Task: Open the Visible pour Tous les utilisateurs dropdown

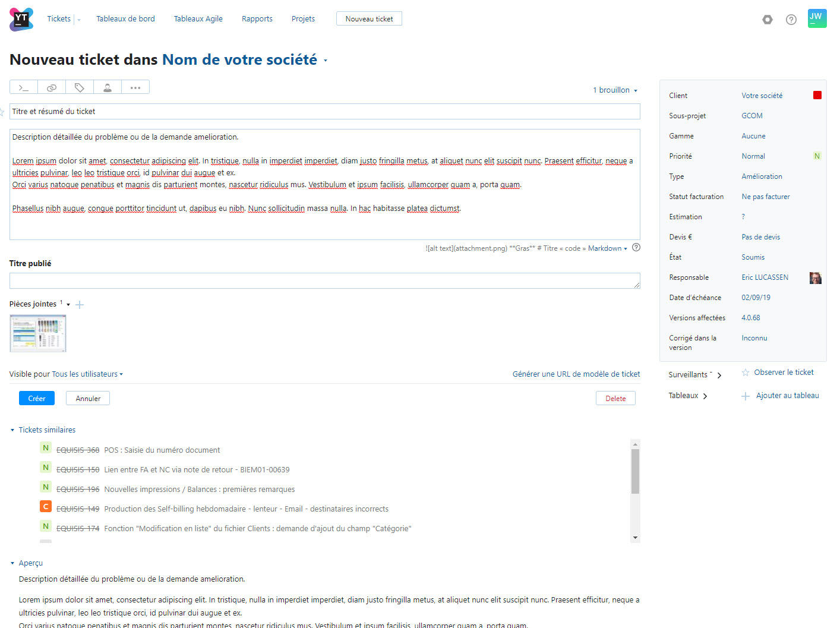Action: tap(87, 374)
